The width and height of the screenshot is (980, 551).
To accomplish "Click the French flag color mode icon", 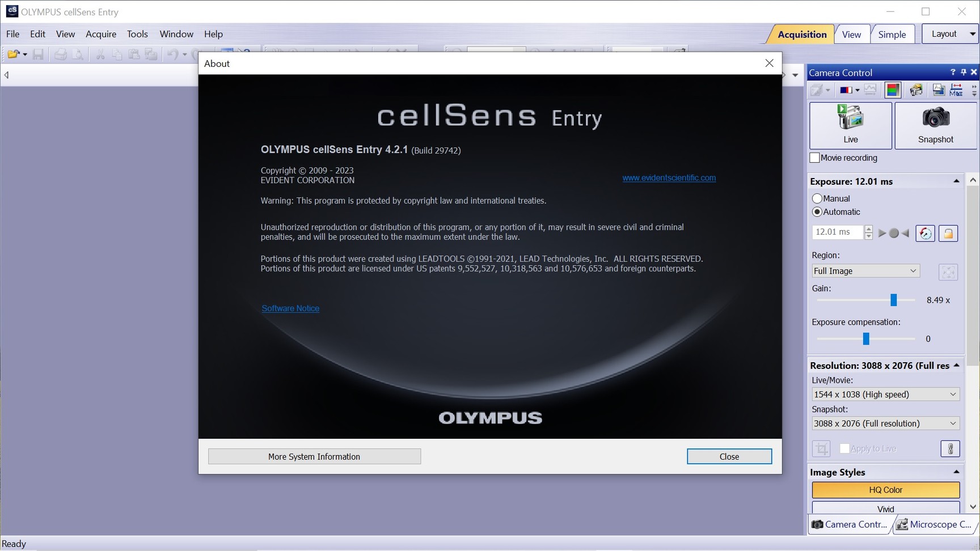I will click(847, 90).
